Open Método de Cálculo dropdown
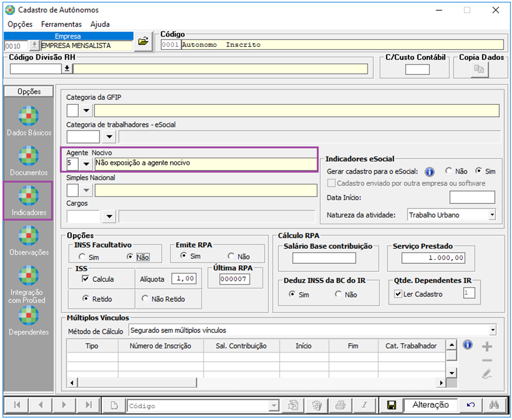The height and width of the screenshot is (420, 512). [492, 331]
